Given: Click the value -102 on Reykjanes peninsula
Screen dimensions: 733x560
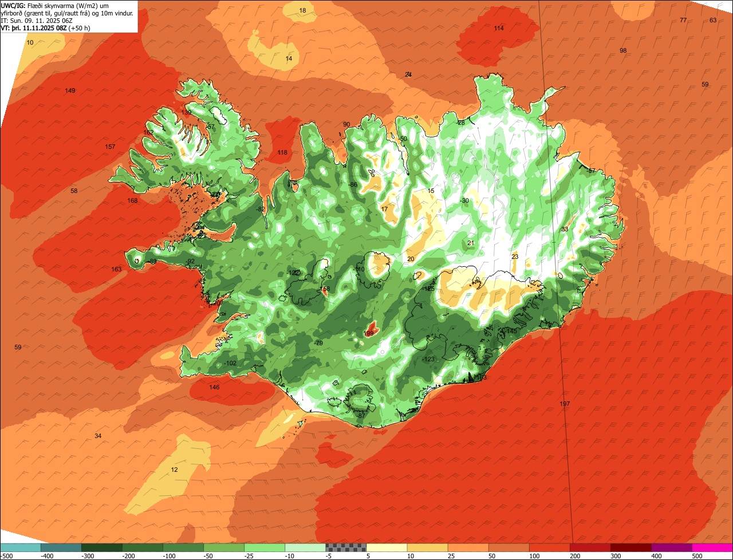Looking at the screenshot, I should 230,363.
